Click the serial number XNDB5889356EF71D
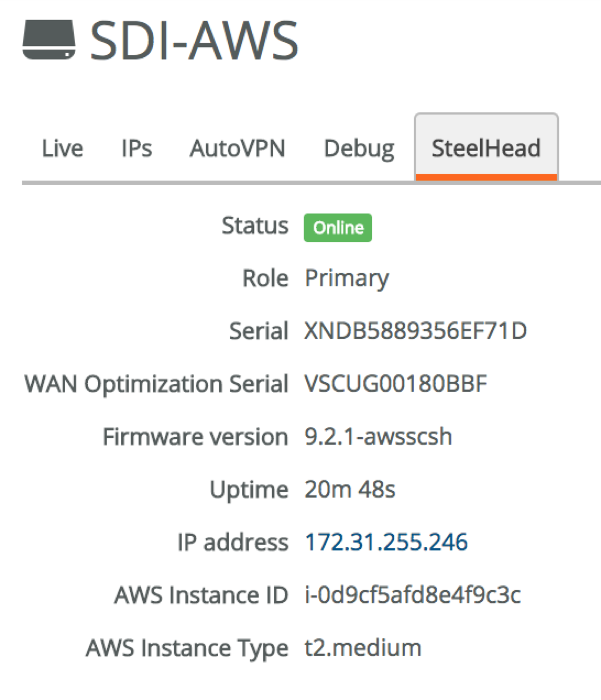Viewport: 601px width, 700px height. coord(415,331)
